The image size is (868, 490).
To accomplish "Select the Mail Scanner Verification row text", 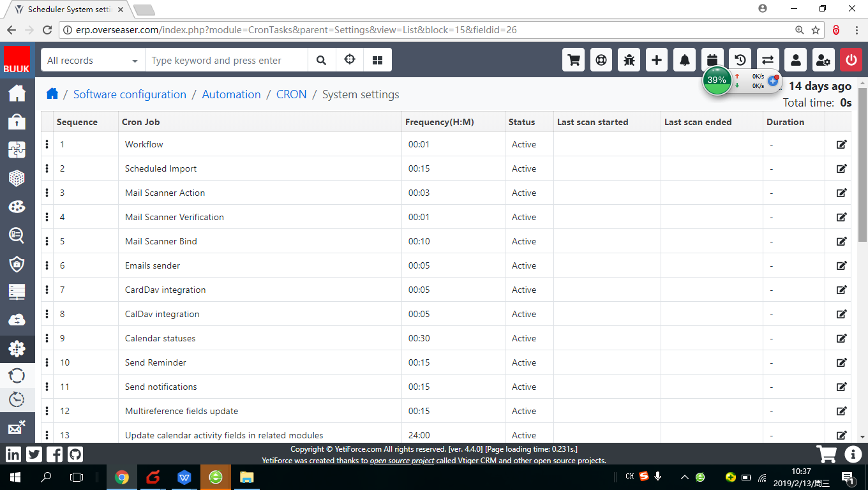I will point(174,217).
